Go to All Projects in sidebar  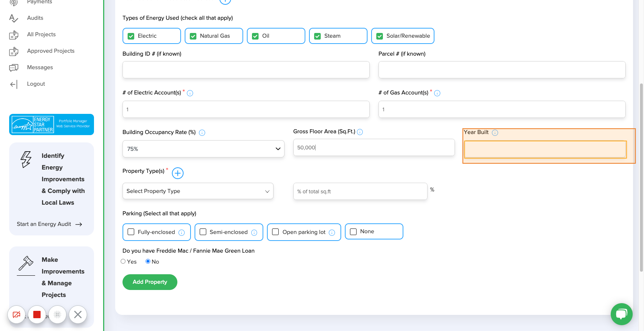(41, 34)
